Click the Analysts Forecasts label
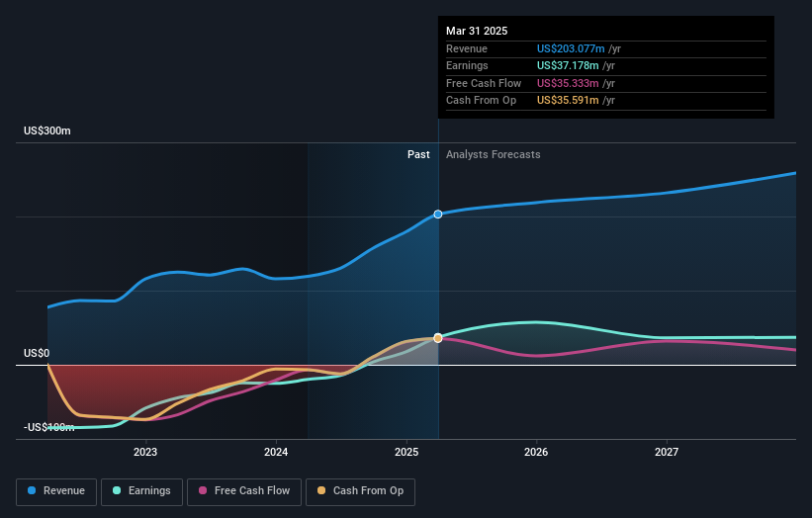The height and width of the screenshot is (518, 812). click(x=493, y=154)
